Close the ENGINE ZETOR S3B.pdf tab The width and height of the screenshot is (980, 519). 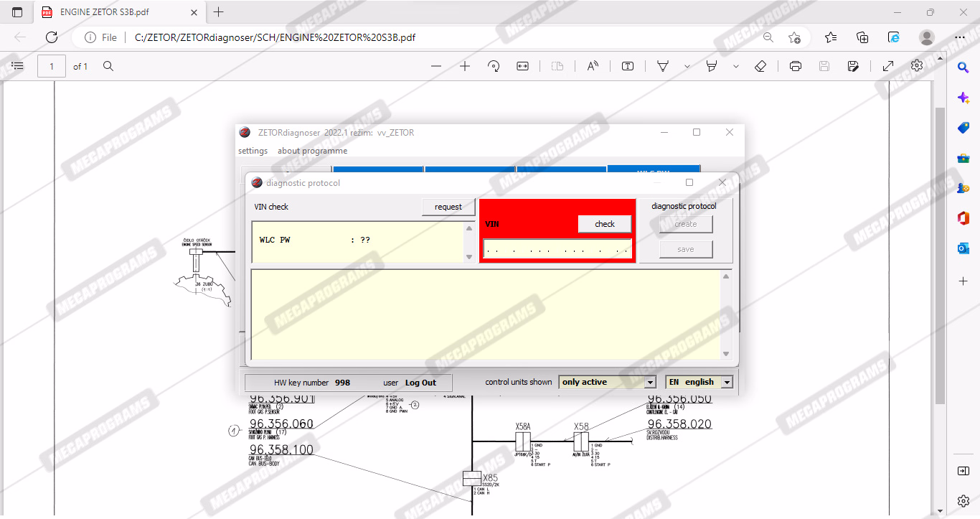[x=192, y=12]
